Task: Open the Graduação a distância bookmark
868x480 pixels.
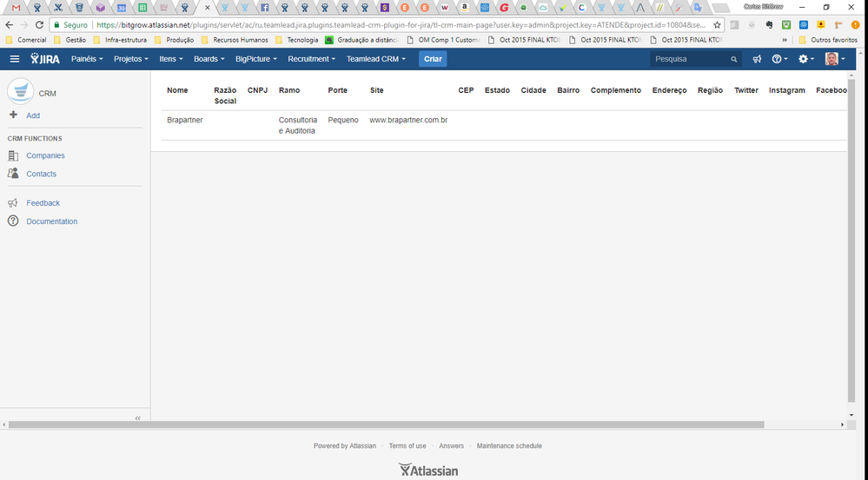Action: [x=362, y=40]
